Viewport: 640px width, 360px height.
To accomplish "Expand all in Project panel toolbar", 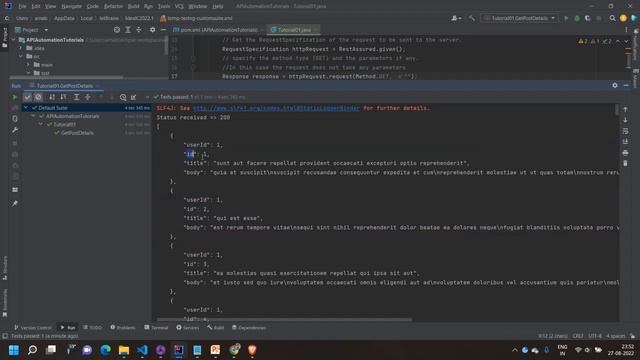I will tap(128, 30).
